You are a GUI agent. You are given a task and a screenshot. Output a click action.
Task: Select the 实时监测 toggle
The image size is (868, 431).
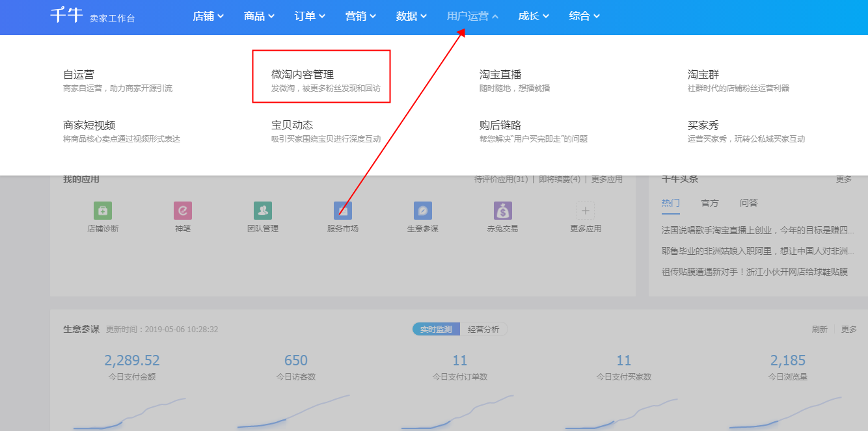(436, 329)
